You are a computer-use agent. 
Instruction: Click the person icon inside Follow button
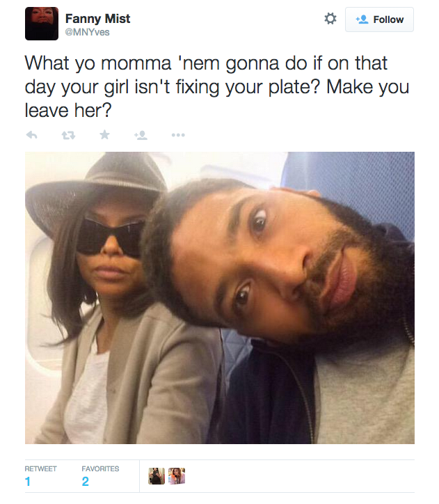point(362,19)
